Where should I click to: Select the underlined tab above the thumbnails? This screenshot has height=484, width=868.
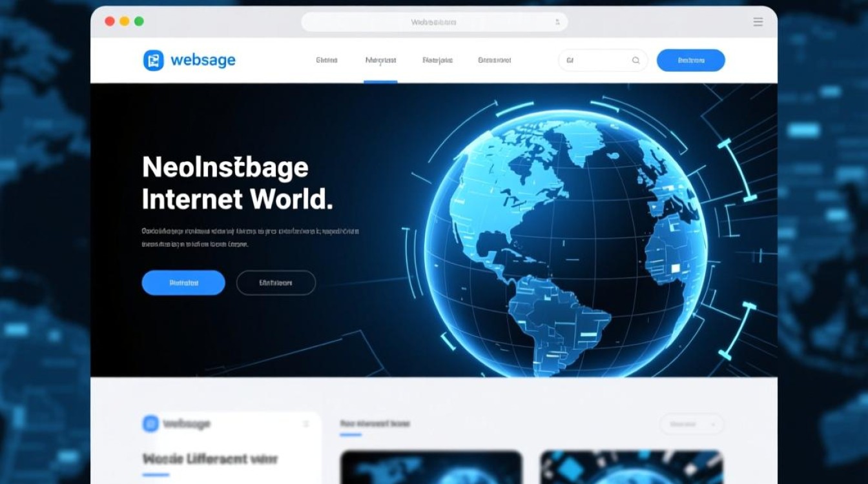(x=375, y=424)
